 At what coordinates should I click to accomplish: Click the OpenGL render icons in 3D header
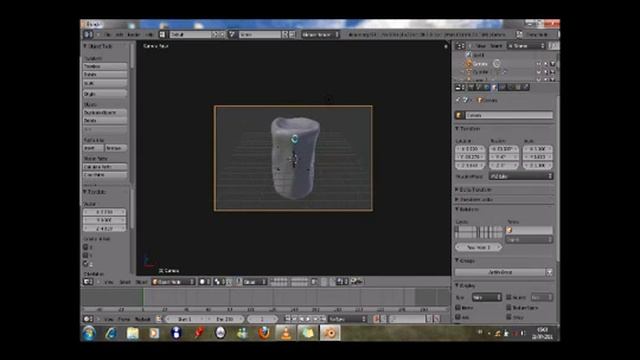(x=357, y=282)
